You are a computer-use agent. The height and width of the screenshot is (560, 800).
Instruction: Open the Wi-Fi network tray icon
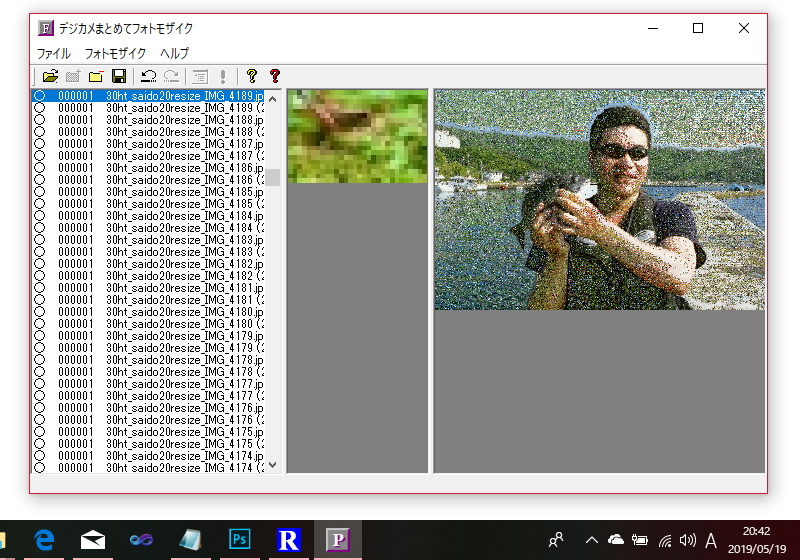click(x=665, y=540)
